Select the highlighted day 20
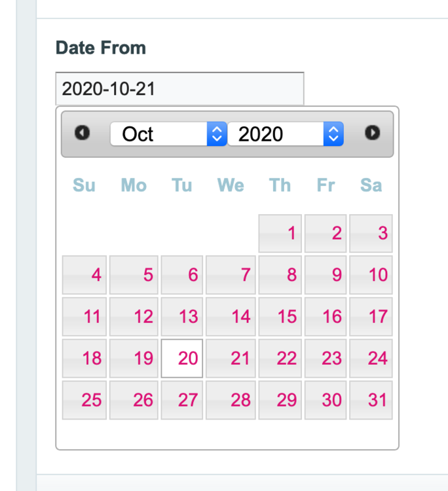Viewport: 448px width, 491px height. click(182, 358)
